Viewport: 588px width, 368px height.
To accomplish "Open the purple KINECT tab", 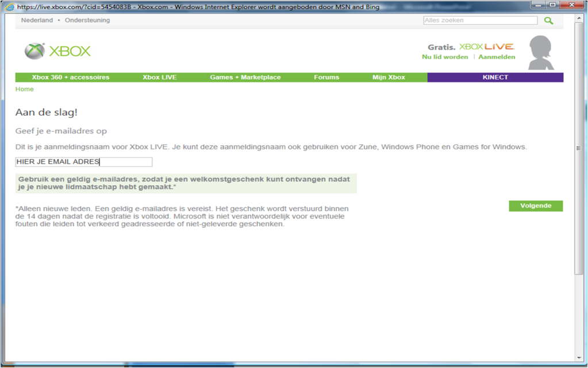I will click(495, 77).
